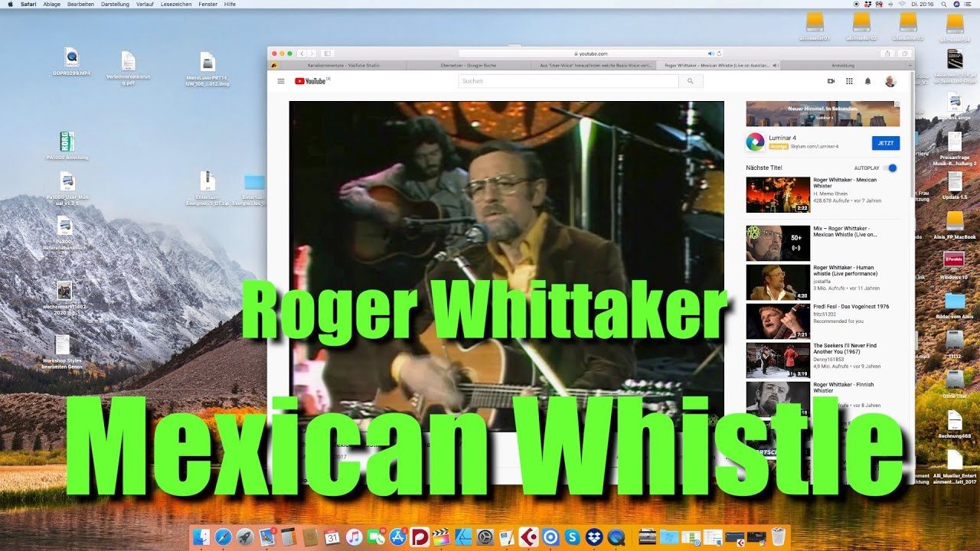
Task: Switch to Übersetzer Google-Suche tab
Action: click(x=468, y=66)
